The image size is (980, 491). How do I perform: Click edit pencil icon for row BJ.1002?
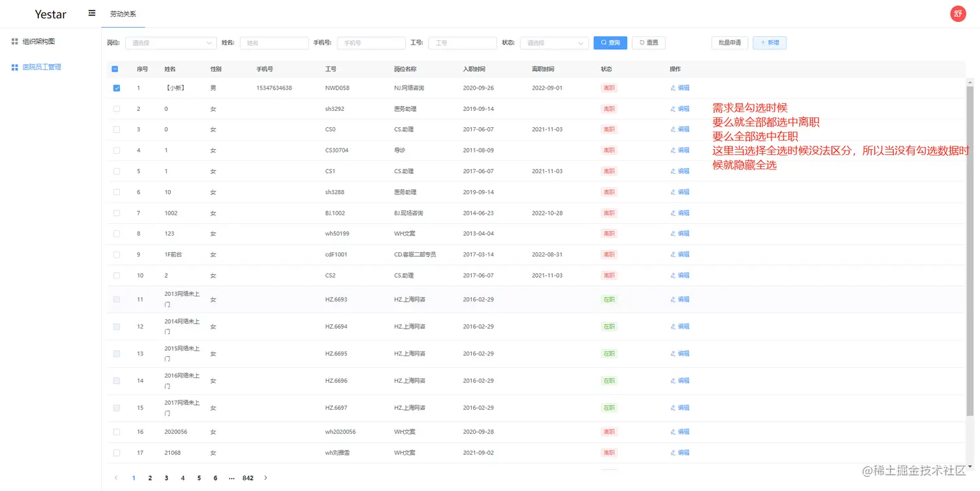tap(673, 213)
